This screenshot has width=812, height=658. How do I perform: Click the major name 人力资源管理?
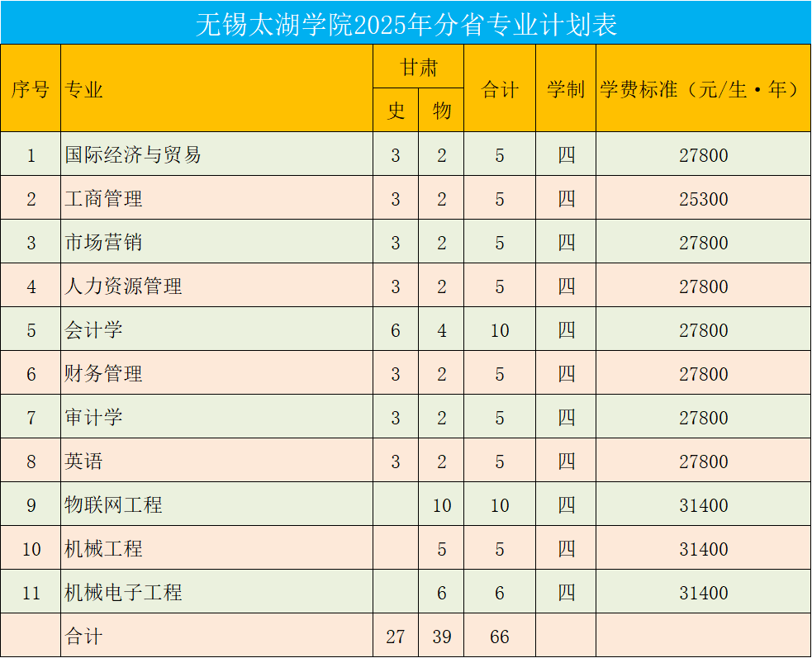(123, 286)
